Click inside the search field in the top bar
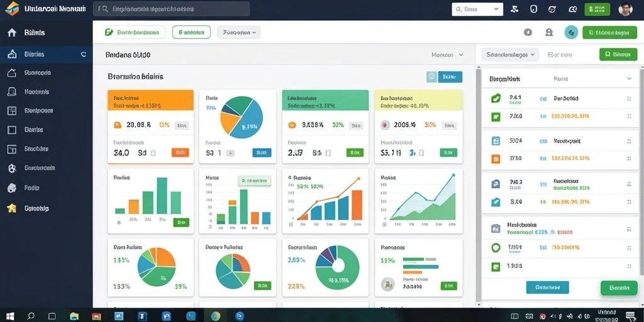This screenshot has height=322, width=644. coord(171,9)
